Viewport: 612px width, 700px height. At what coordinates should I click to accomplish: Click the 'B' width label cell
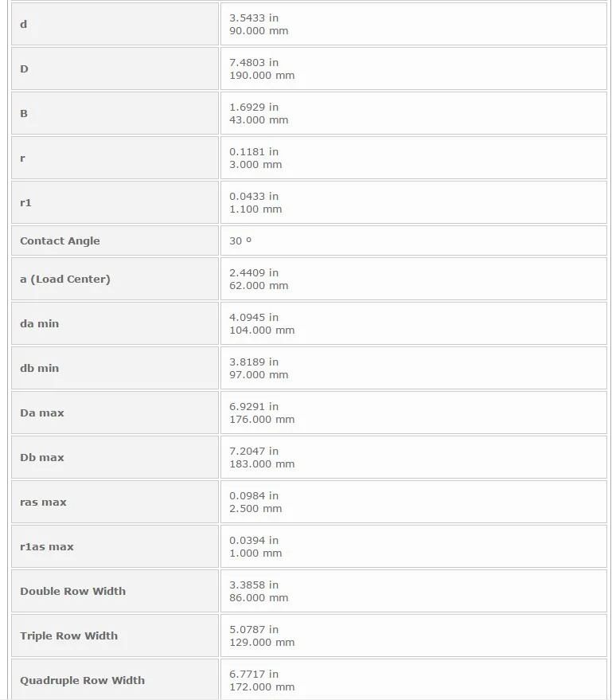coord(115,113)
